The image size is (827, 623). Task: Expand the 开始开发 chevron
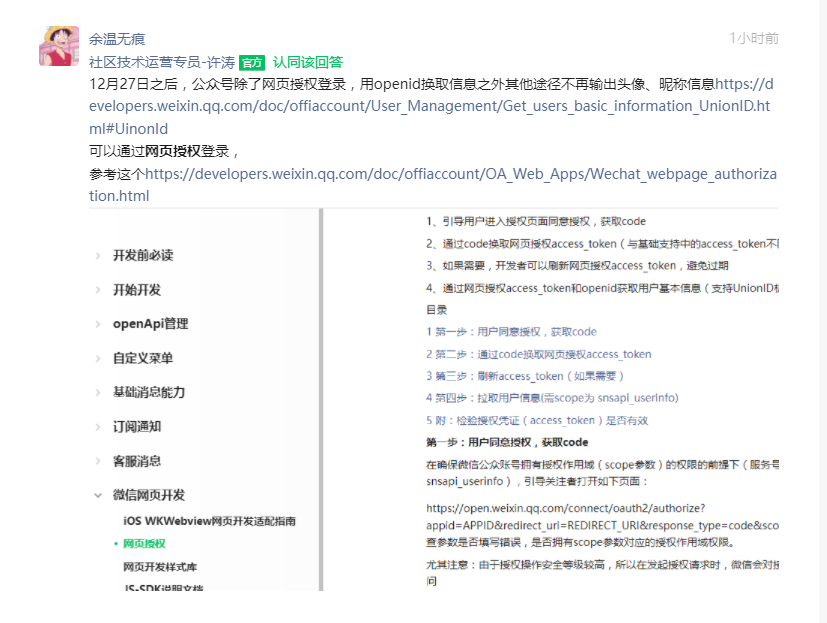coord(98,290)
